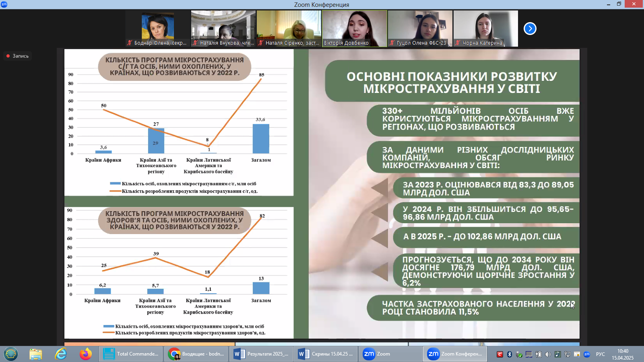Select Наталія Внукова's video thumbnail
This screenshot has height=362, width=644.
[x=223, y=29]
